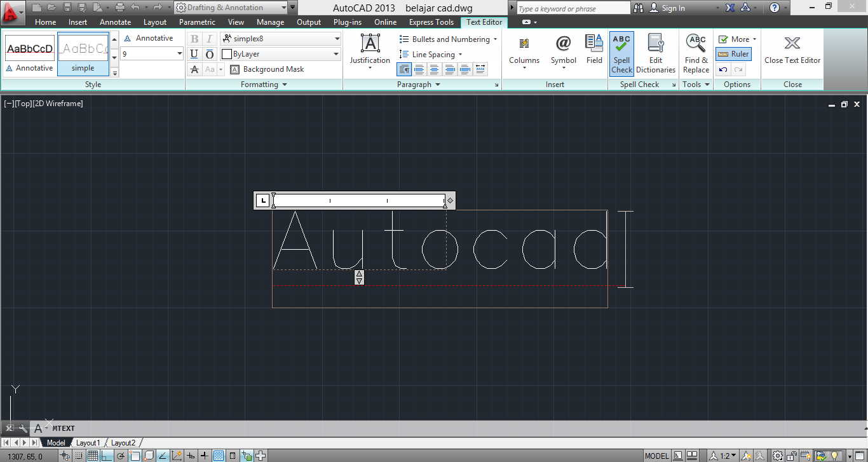Click the Plot printer icon
This screenshot has height=462, width=868.
[x=119, y=8]
